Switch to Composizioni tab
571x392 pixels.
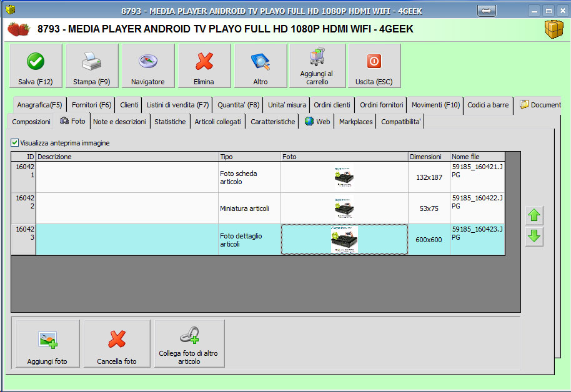(31, 122)
